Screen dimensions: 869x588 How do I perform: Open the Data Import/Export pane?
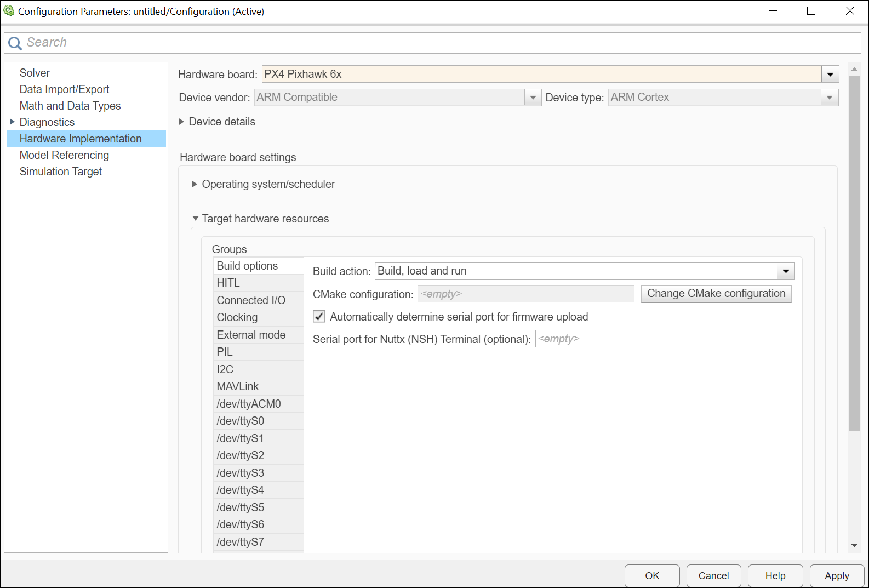point(64,89)
